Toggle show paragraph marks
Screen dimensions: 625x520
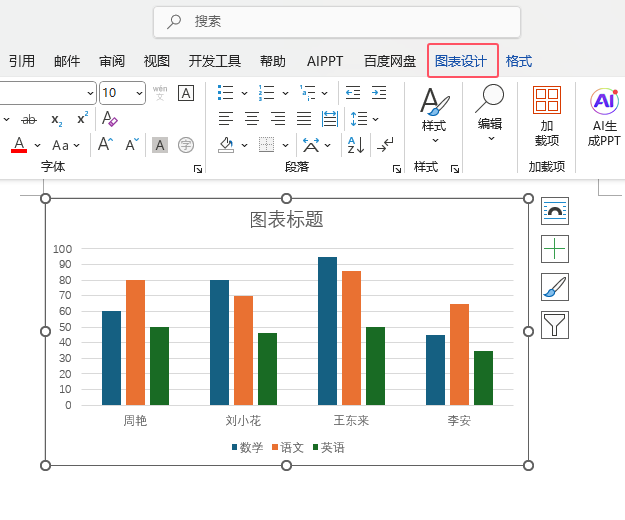pyautogui.click(x=385, y=145)
